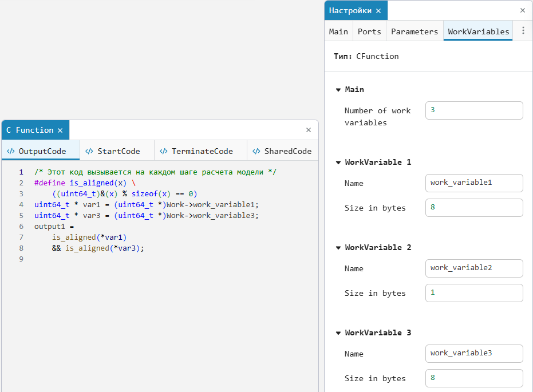The width and height of the screenshot is (533, 392).
Task: Select the Main settings tab
Action: (338, 31)
